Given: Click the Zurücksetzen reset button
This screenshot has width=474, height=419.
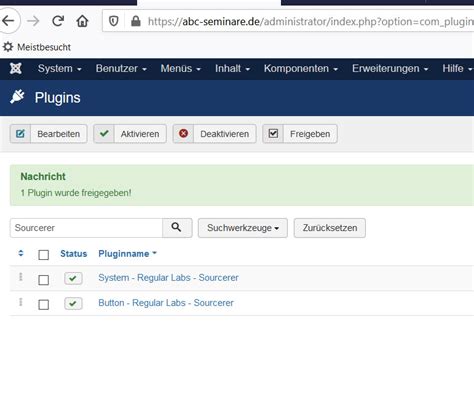Looking at the screenshot, I should 330,228.
